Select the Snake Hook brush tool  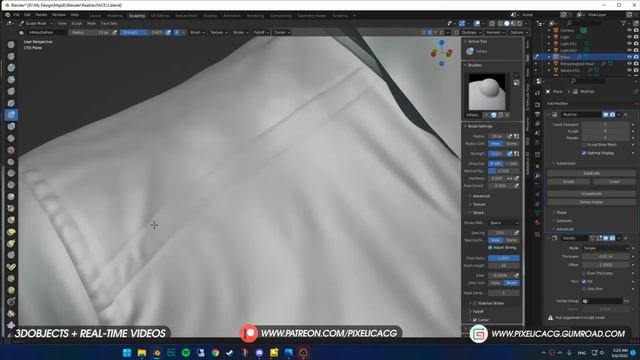[11, 244]
